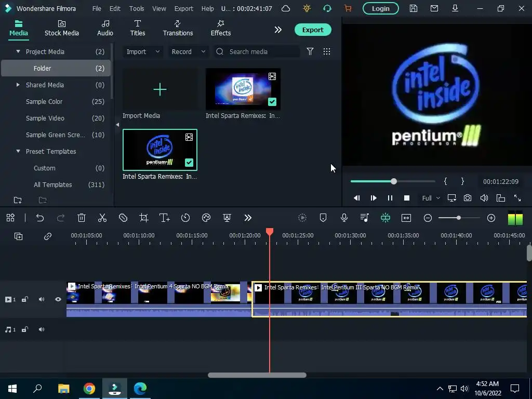
Task: Click the Edit tag icon in timeline toolbar
Action: [x=123, y=218]
